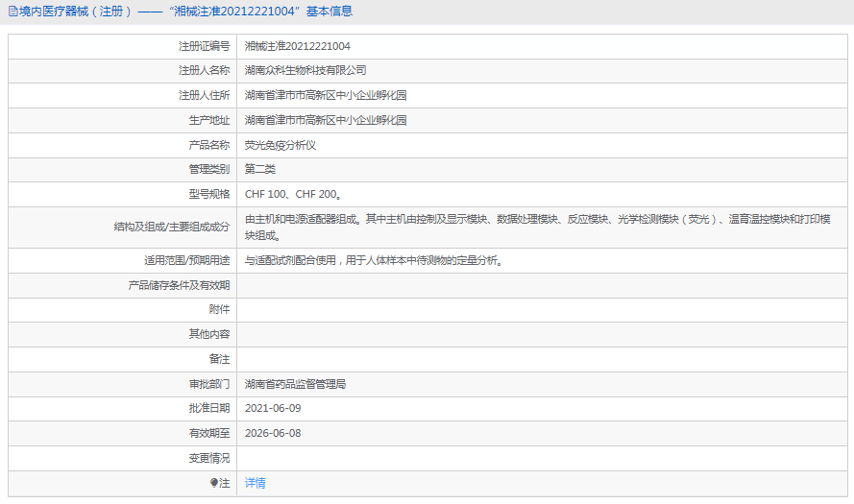Click the 产品储存条件及有效期 label
The width and height of the screenshot is (854, 504).
pos(179,285)
